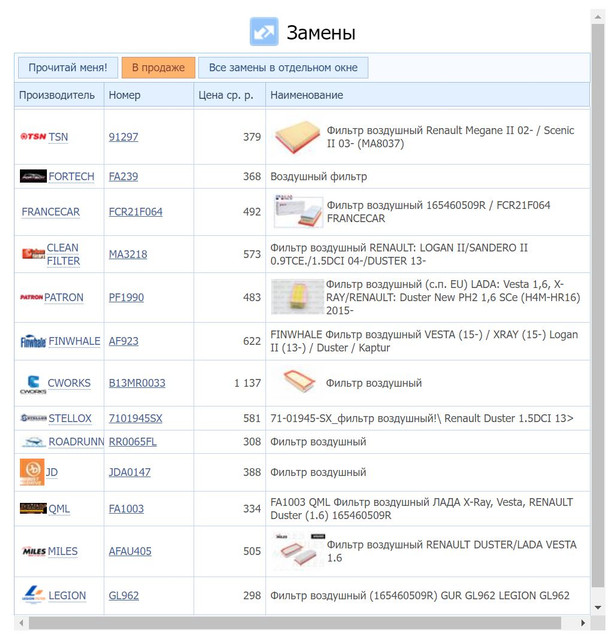
Task: Click the CWORKS brand logo
Action: pos(33,384)
